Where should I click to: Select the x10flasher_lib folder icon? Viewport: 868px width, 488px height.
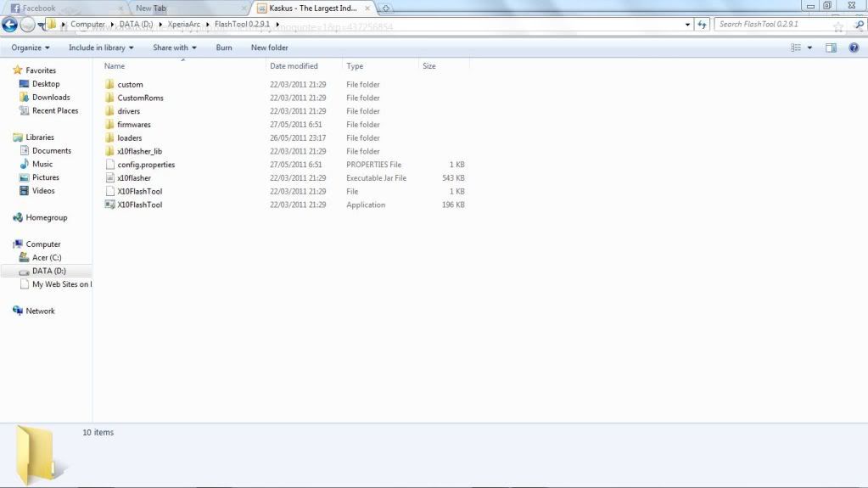[109, 151]
